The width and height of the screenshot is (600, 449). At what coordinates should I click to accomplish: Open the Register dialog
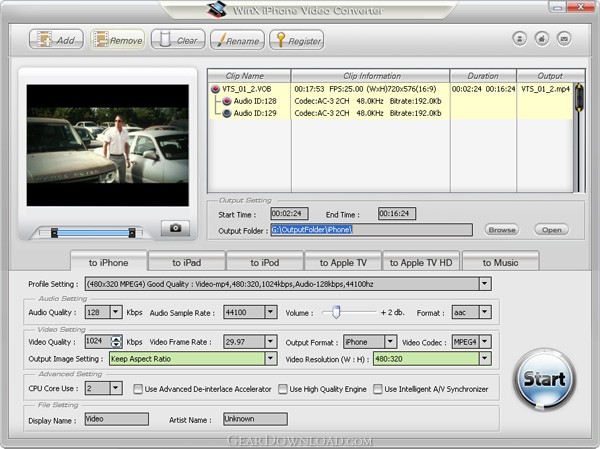[297, 40]
